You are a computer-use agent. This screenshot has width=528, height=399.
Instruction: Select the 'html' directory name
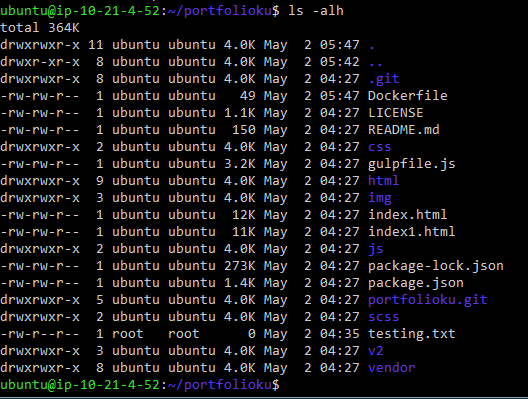[384, 180]
